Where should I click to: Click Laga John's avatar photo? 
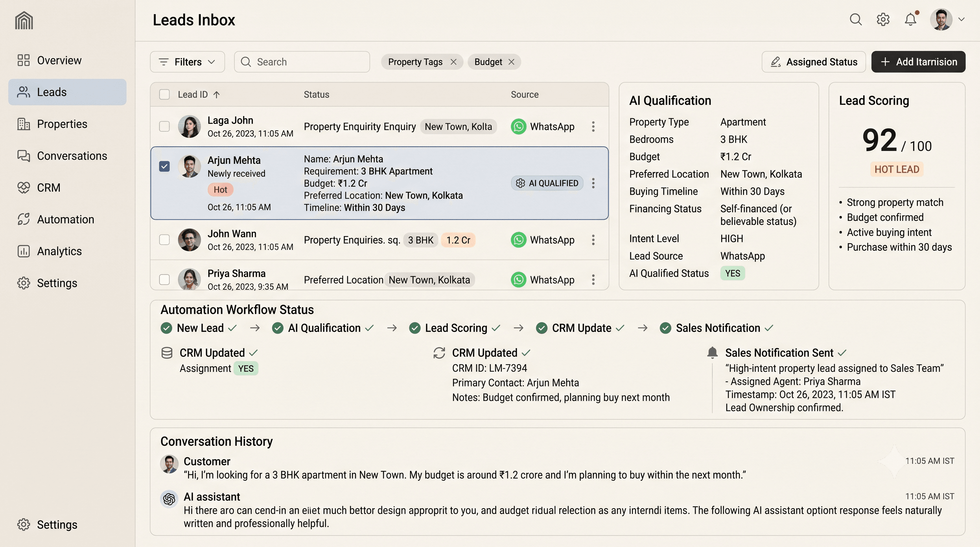tap(189, 126)
